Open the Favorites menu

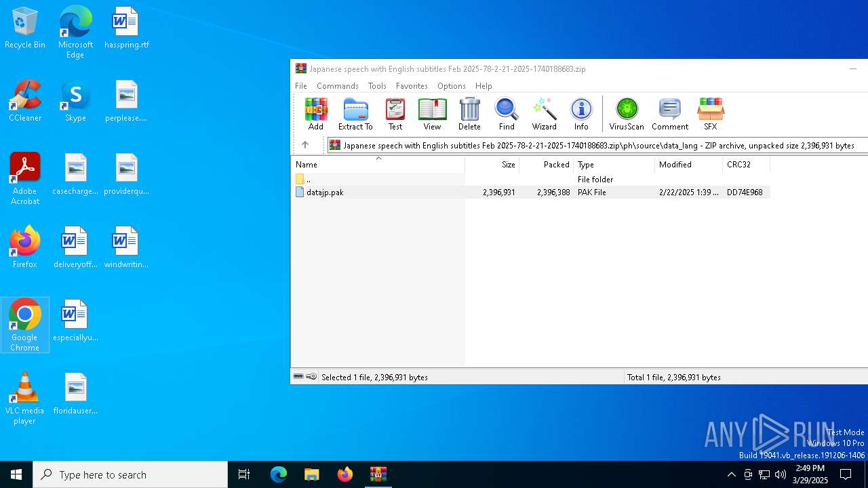coord(412,86)
